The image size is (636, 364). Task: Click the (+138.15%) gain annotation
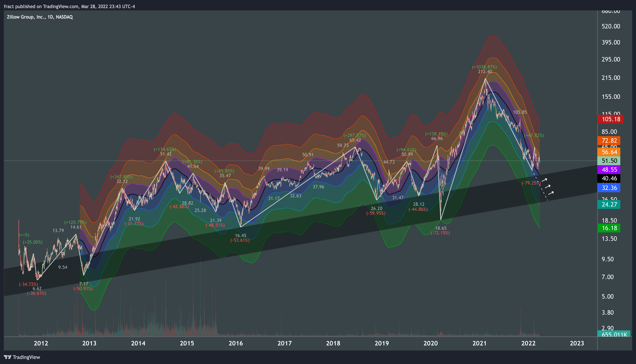437,134
